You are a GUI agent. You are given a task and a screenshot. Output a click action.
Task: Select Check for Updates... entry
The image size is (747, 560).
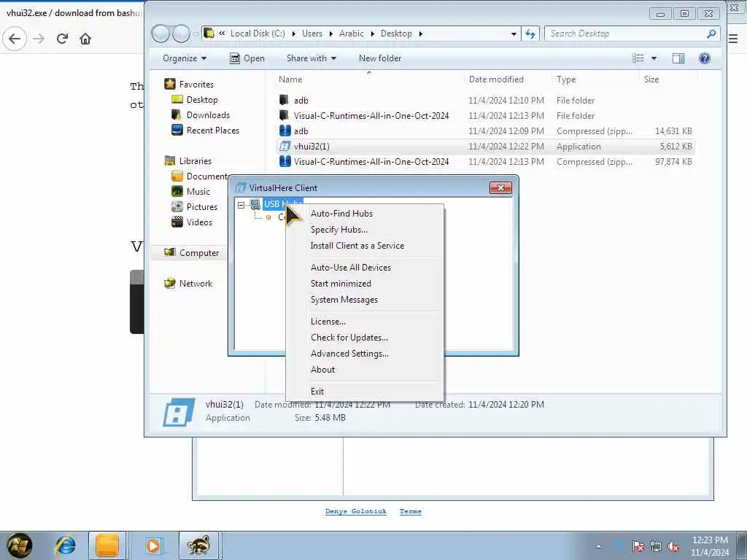pyautogui.click(x=349, y=338)
